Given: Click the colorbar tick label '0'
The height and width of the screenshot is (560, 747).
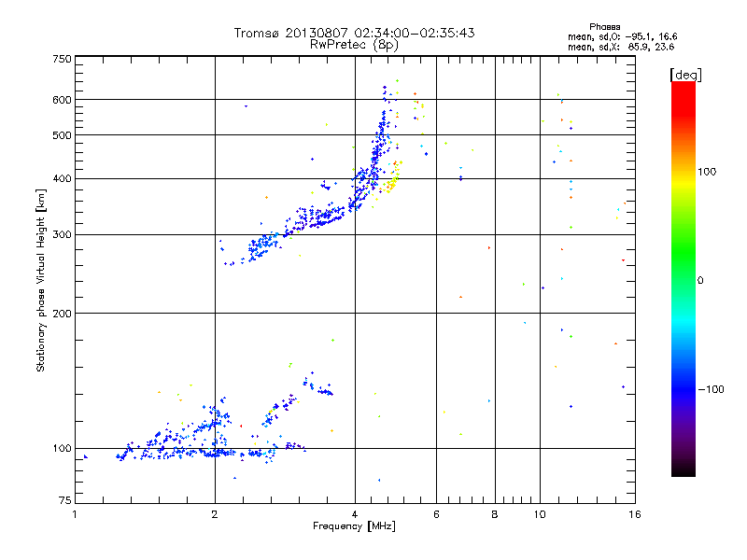Looking at the screenshot, I should tap(700, 281).
